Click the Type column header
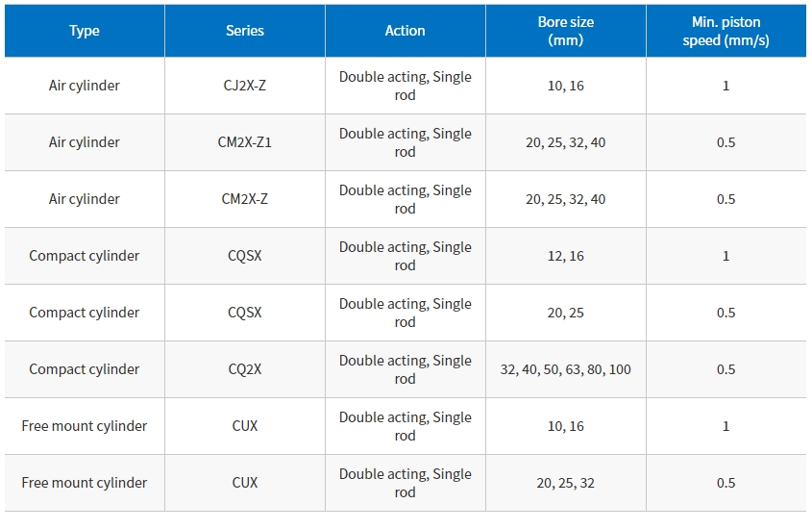This screenshot has width=812, height=529. [x=85, y=31]
